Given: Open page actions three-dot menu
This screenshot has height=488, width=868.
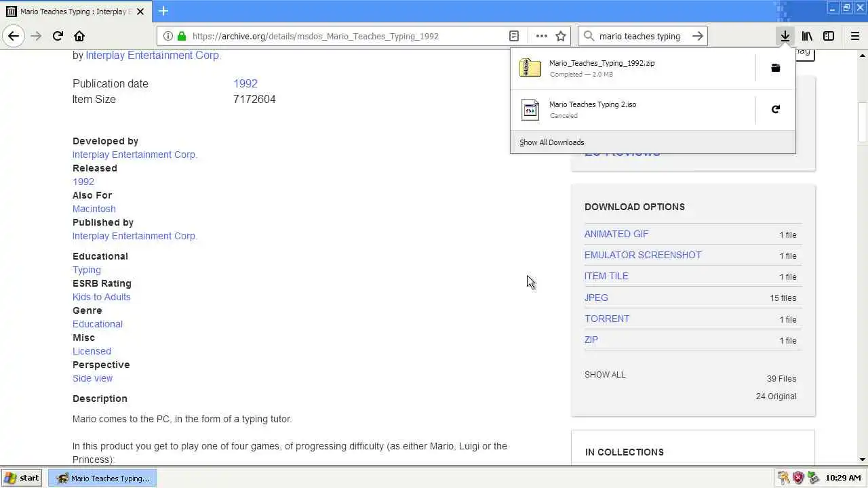Looking at the screenshot, I should point(541,36).
